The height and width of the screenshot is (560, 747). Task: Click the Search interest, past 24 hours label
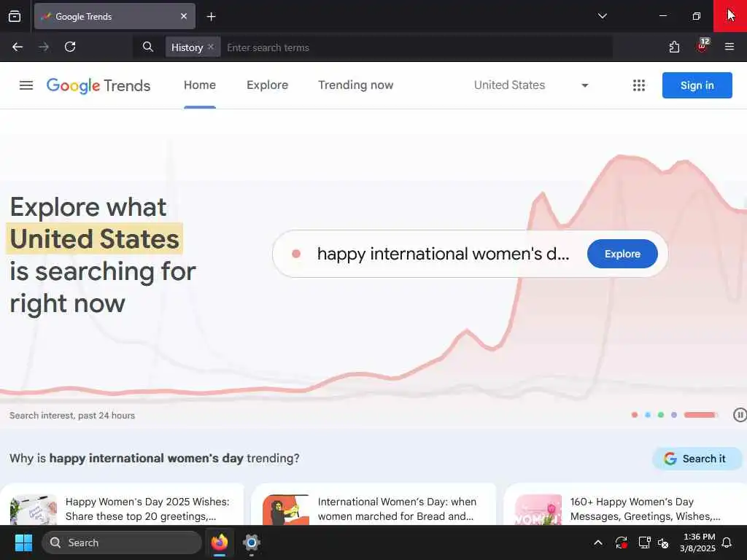point(72,415)
